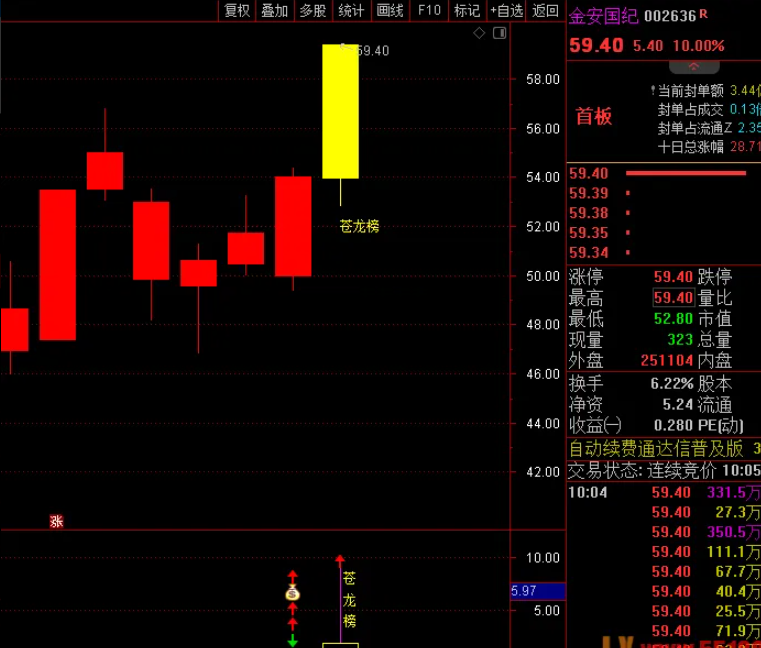Click the 十日总涨幅 label
This screenshot has height=648, width=761.
point(690,147)
